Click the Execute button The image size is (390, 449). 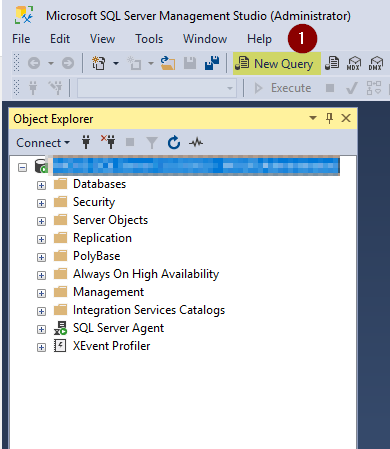(283, 88)
